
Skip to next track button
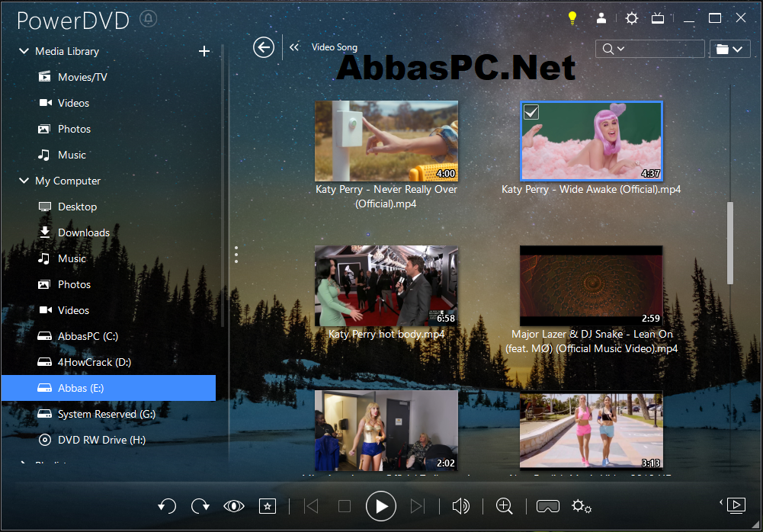(x=417, y=506)
